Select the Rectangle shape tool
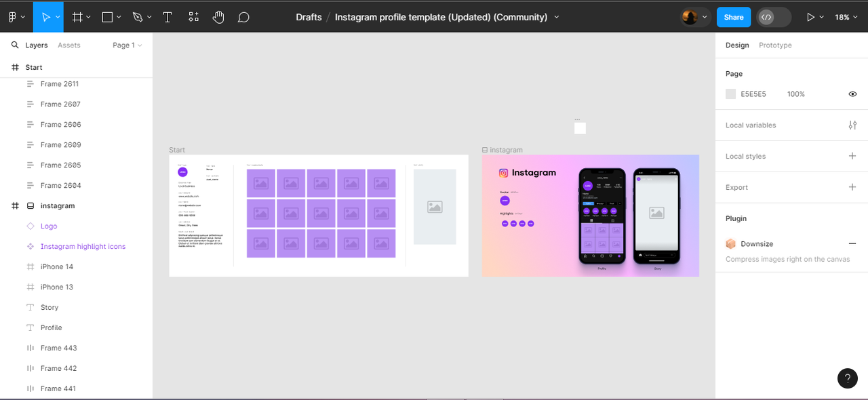Screen dimensions: 868x400 pyautogui.click(x=107, y=17)
